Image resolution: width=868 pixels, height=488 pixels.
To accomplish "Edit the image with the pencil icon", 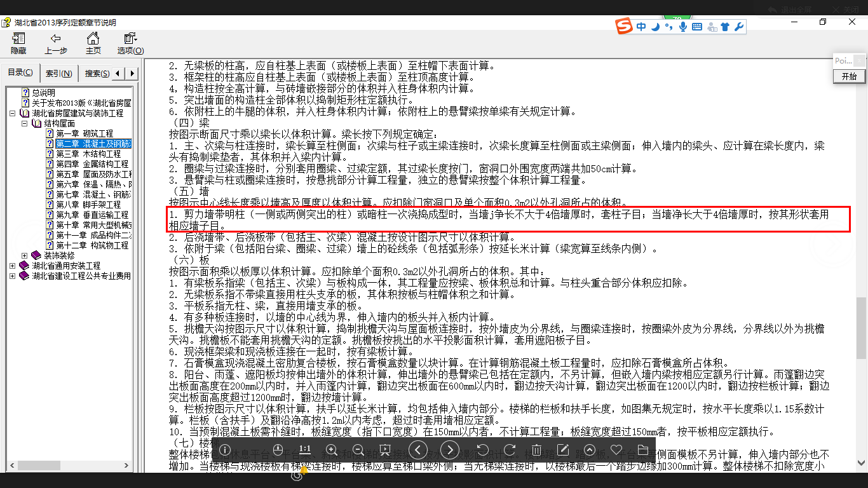I will coord(562,450).
